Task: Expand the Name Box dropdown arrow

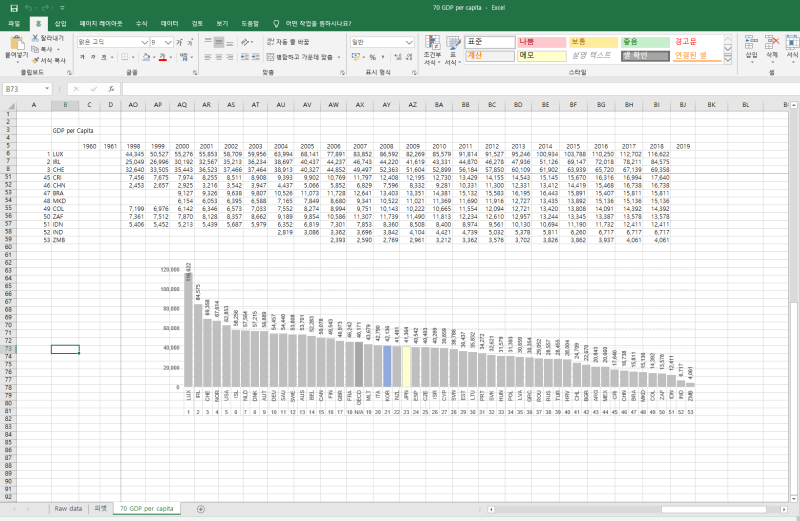Action: [47, 89]
